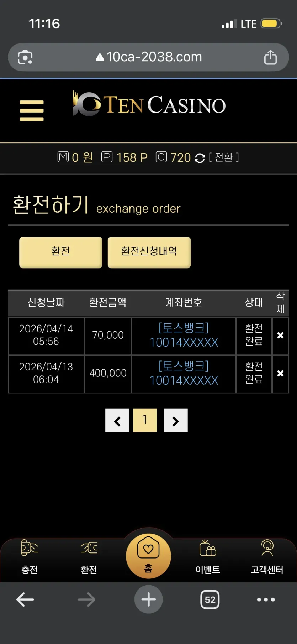Go to the 홈 center button
This screenshot has height=644, width=297.
148,556
